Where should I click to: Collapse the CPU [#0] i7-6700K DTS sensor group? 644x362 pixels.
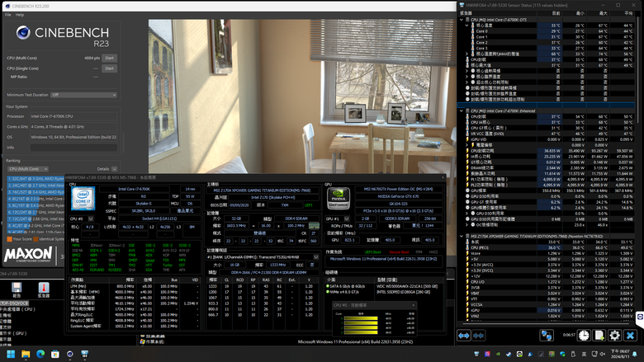pyautogui.click(x=462, y=20)
